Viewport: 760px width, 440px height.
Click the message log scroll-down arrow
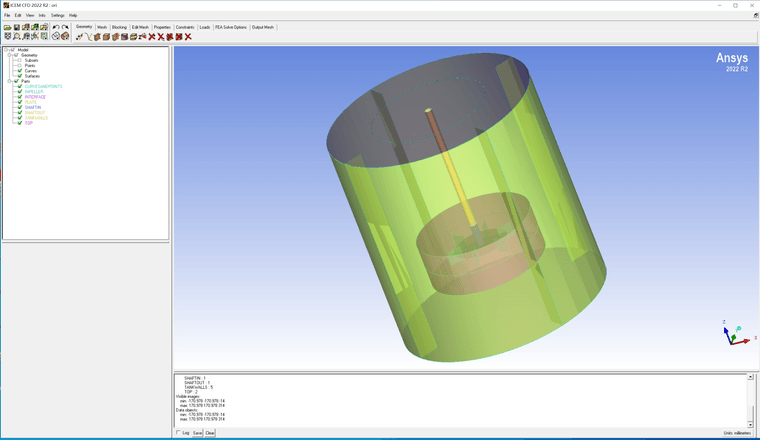click(x=750, y=423)
